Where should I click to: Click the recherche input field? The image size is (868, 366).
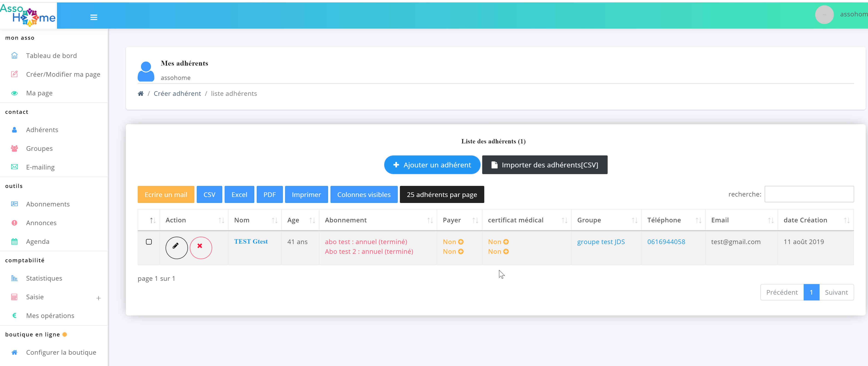coord(809,194)
